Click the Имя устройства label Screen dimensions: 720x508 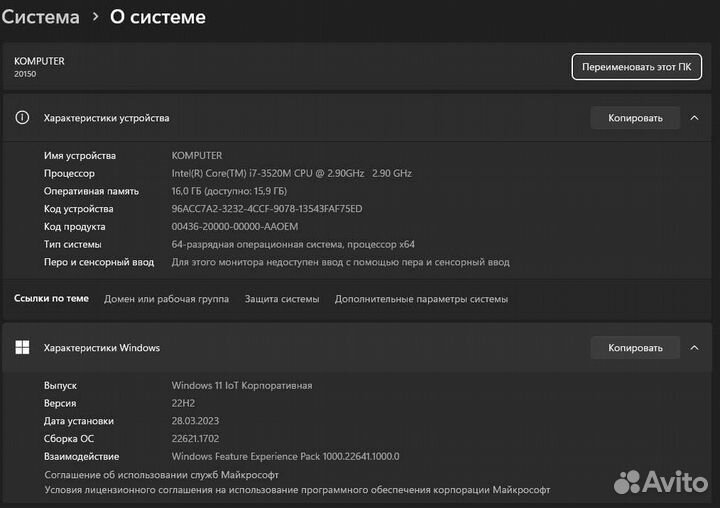pos(80,156)
